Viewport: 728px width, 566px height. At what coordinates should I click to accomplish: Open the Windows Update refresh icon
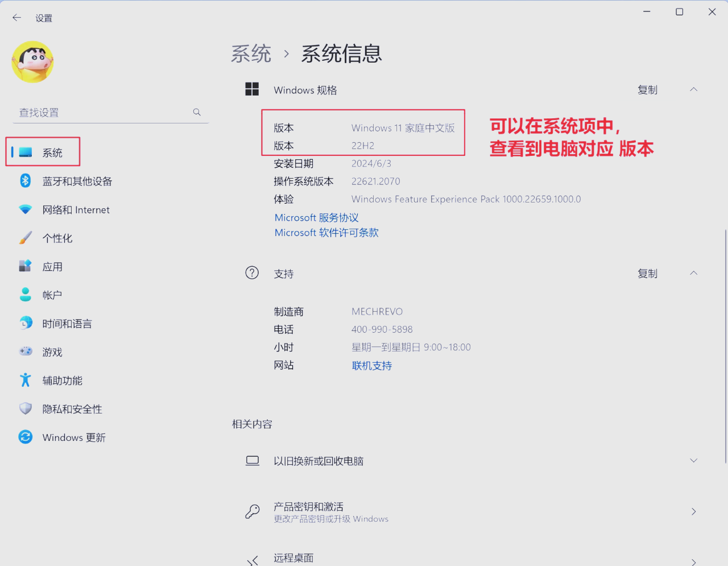click(x=26, y=437)
